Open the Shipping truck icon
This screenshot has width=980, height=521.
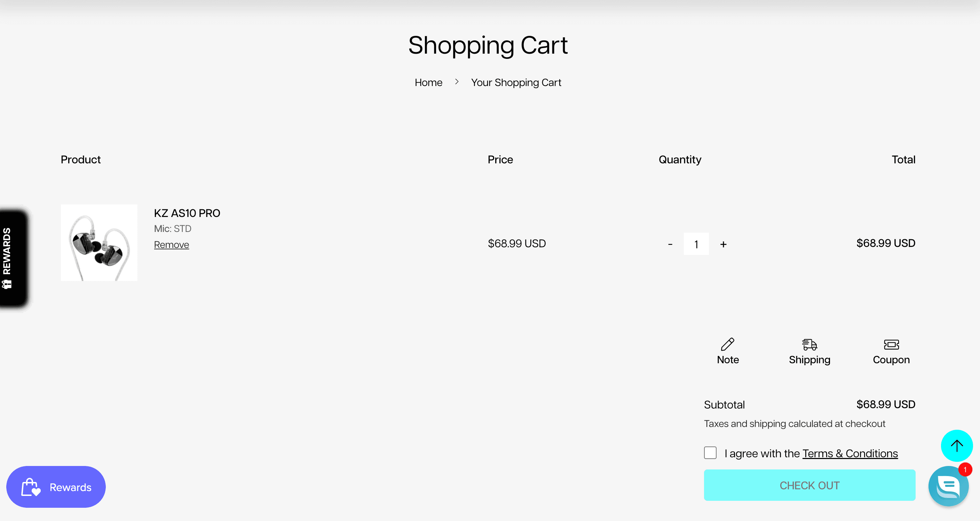[809, 344]
